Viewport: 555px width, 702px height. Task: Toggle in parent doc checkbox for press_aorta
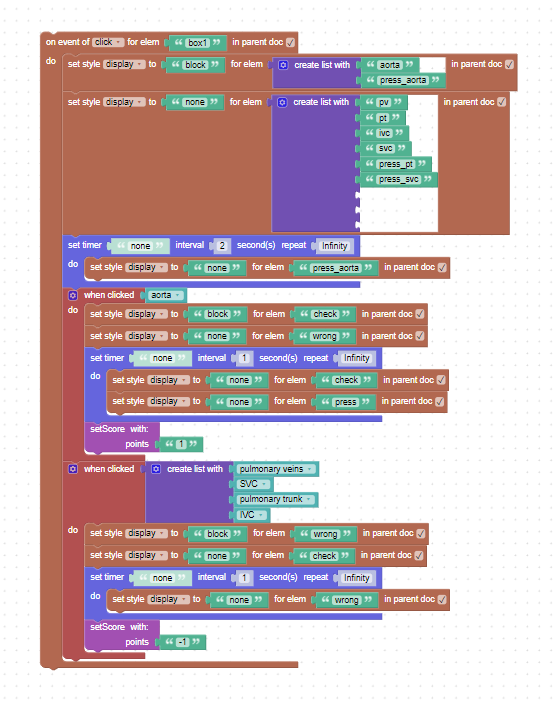click(x=442, y=267)
